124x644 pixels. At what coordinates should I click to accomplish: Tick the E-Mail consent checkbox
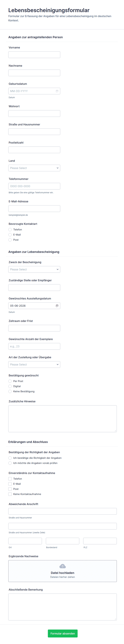click(10, 484)
